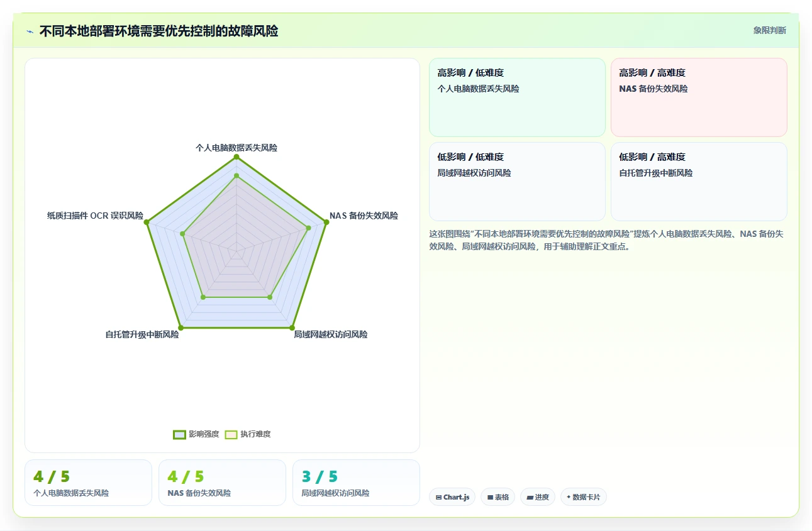Image resolution: width=812 pixels, height=531 pixels.
Task: Click 自托管升级中断风险 text in low-impact high-difficulty card
Action: (x=655, y=173)
